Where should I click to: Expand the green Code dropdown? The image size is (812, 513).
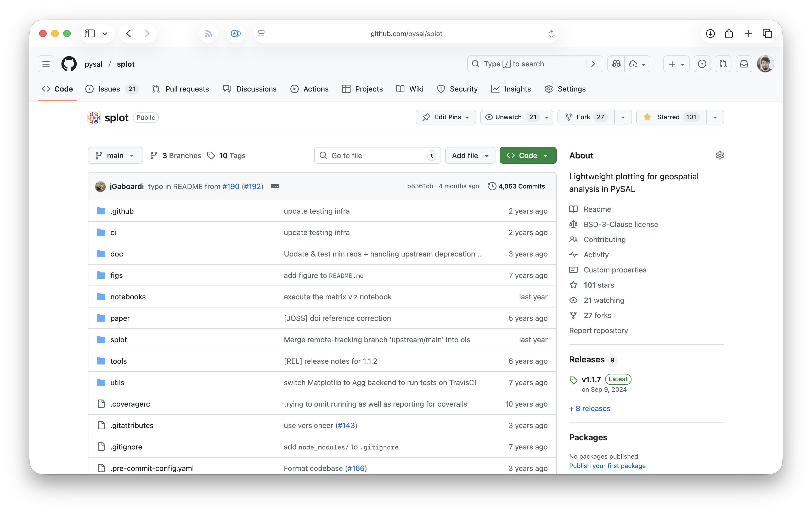click(x=528, y=155)
